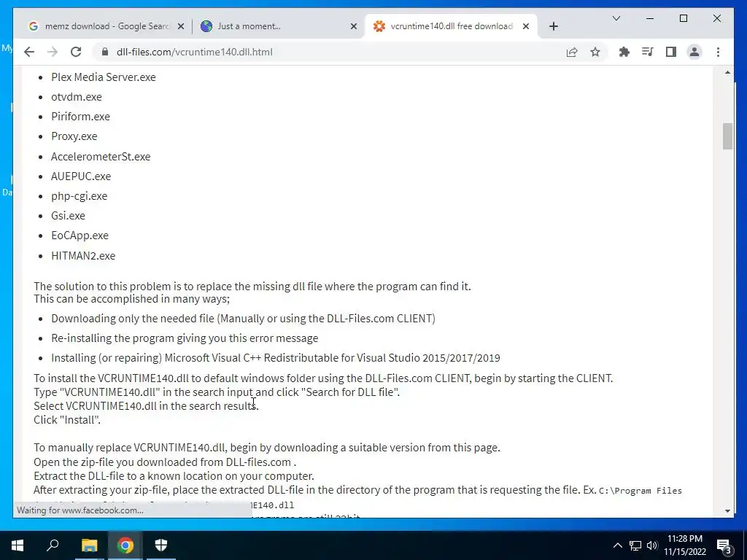Click the scrollbar up arrow
The height and width of the screenshot is (560, 747).
coord(727,72)
